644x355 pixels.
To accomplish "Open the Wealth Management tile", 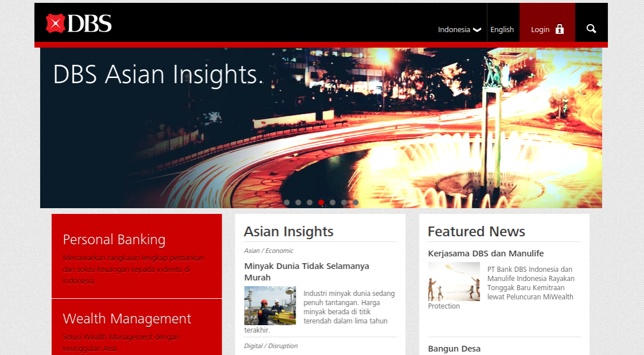I will 137,327.
